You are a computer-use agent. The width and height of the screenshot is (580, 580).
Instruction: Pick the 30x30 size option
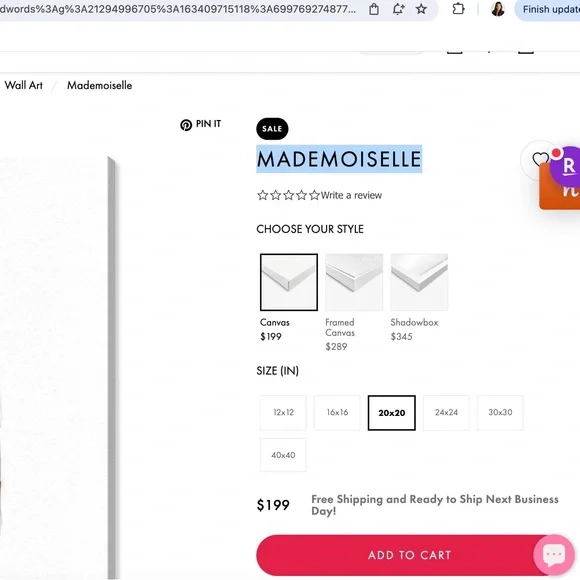pos(500,412)
